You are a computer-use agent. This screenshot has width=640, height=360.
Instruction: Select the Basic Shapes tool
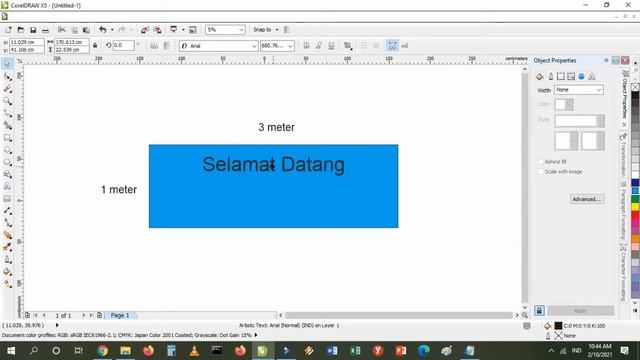[x=7, y=174]
